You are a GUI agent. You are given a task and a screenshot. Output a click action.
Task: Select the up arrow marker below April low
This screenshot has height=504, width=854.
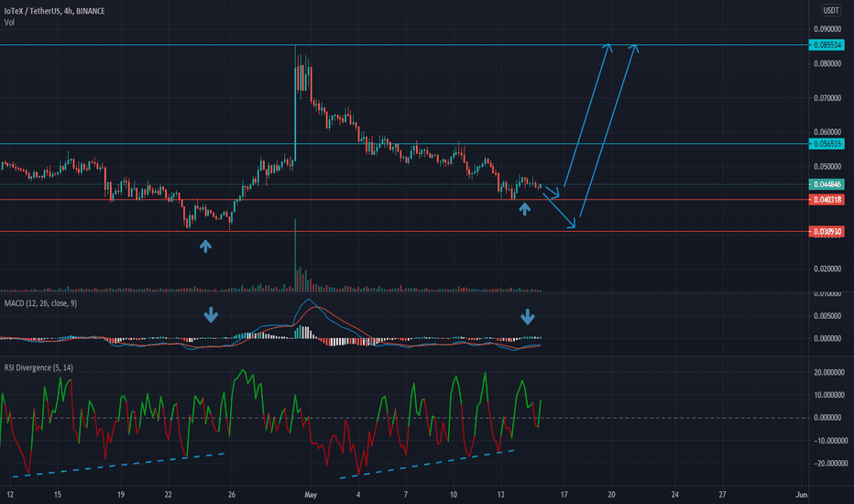click(205, 247)
